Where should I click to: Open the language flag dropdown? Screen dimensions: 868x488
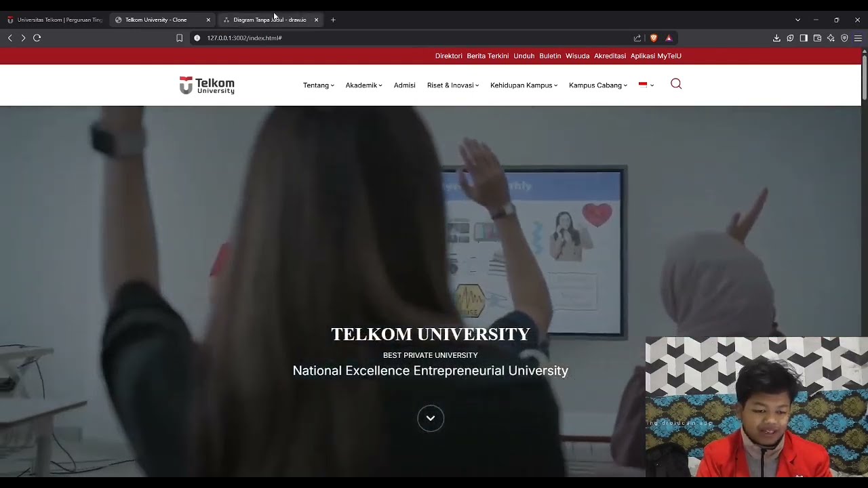point(646,85)
